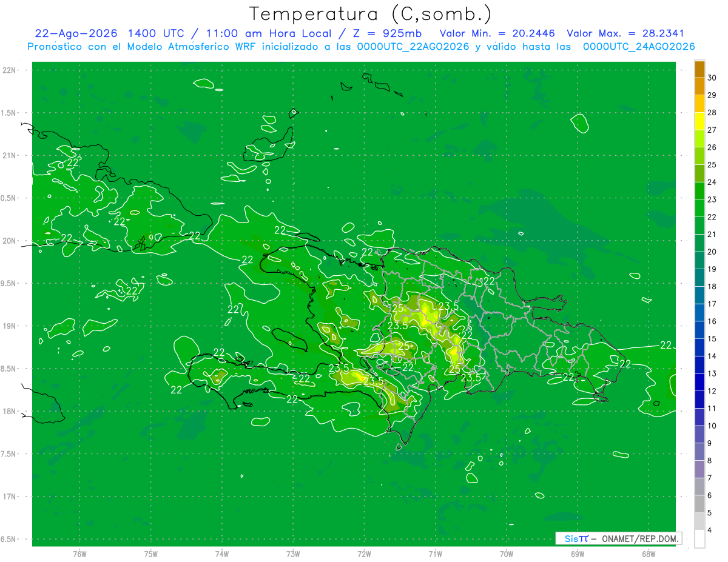Click the colorbar scale value '20'
Viewport: 728px width, 562px height.
[x=712, y=252]
